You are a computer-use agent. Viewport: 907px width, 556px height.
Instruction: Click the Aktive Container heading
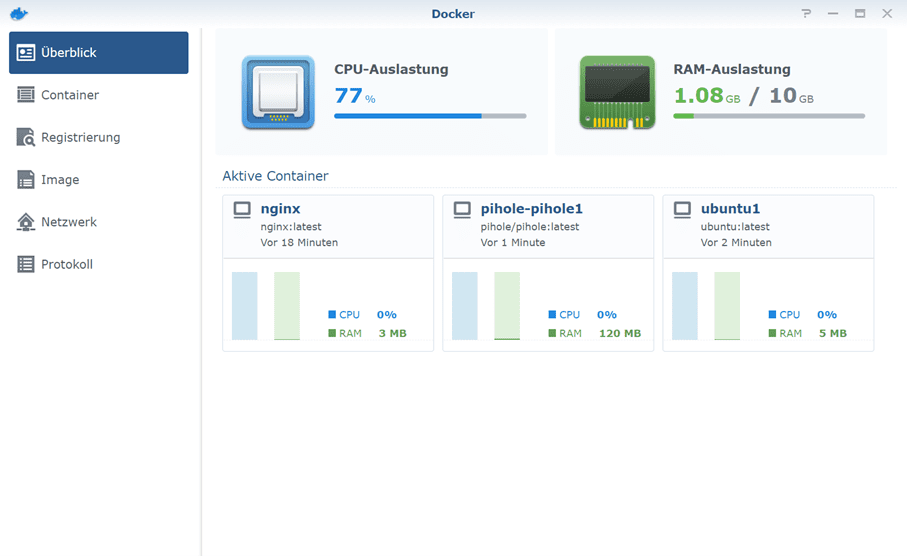275,176
